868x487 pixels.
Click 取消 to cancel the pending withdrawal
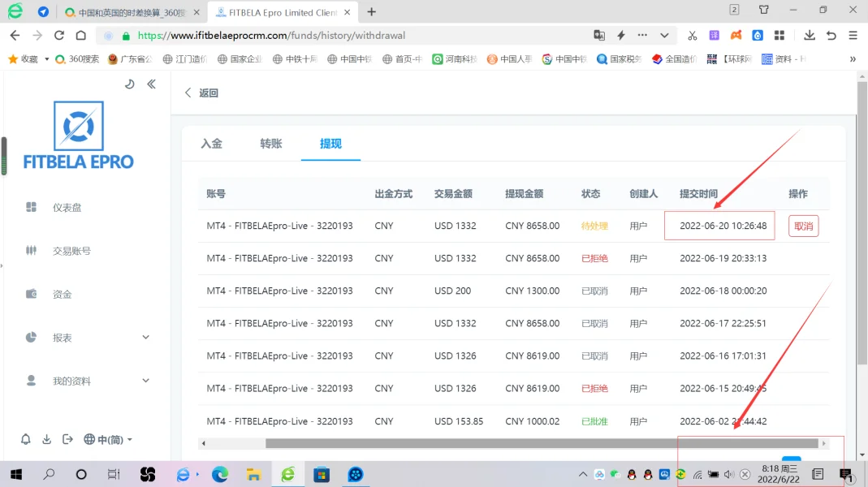[x=803, y=226]
